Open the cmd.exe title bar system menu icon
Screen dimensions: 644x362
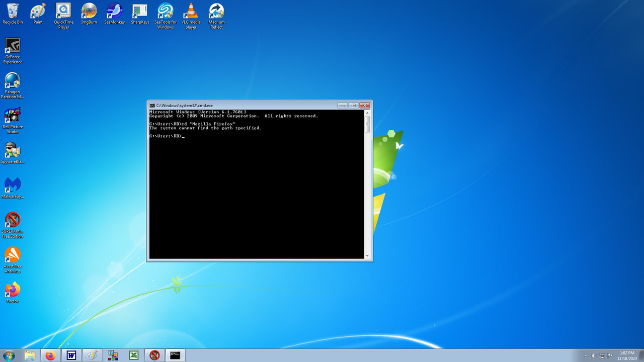pos(152,106)
